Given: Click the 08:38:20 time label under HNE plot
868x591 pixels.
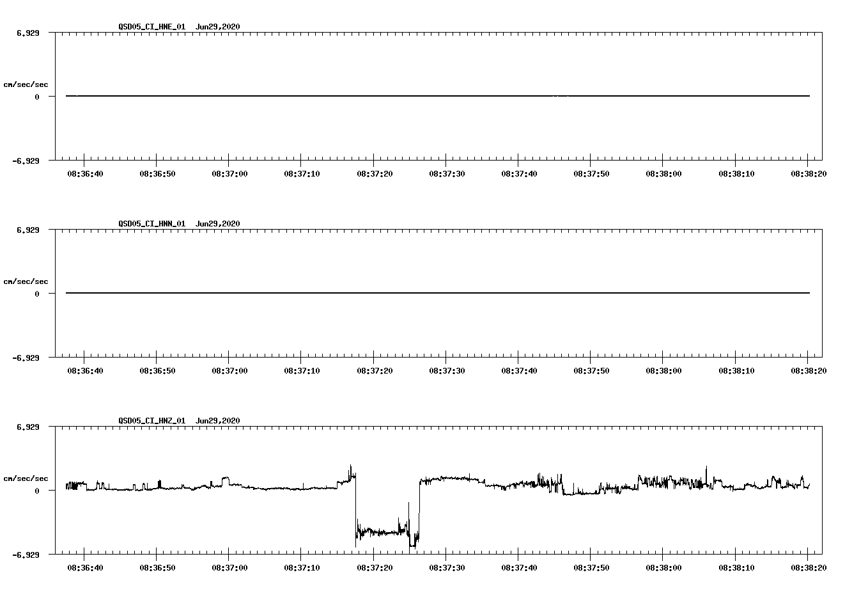Looking at the screenshot, I should click(x=809, y=174).
